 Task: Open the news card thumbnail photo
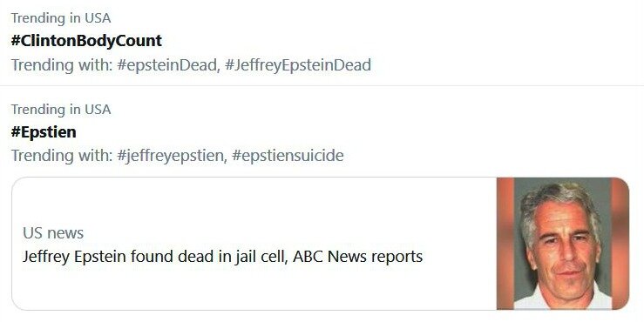(x=563, y=244)
